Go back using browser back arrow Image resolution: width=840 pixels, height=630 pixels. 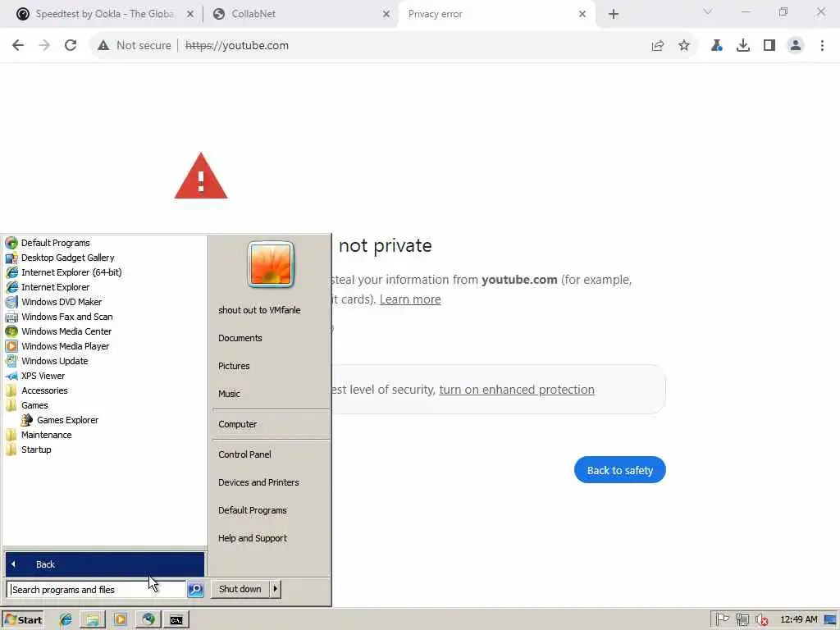[x=18, y=46]
